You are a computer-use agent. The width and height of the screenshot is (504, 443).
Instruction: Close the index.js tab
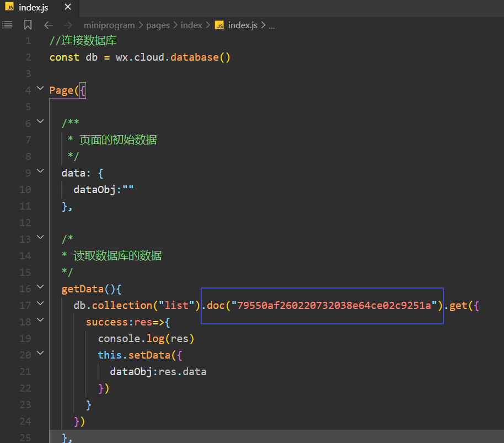pyautogui.click(x=67, y=7)
